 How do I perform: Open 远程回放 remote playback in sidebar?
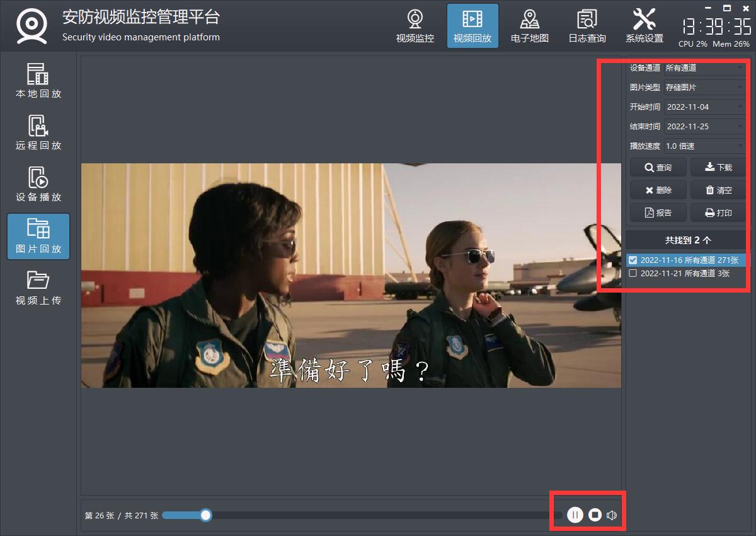point(38,133)
